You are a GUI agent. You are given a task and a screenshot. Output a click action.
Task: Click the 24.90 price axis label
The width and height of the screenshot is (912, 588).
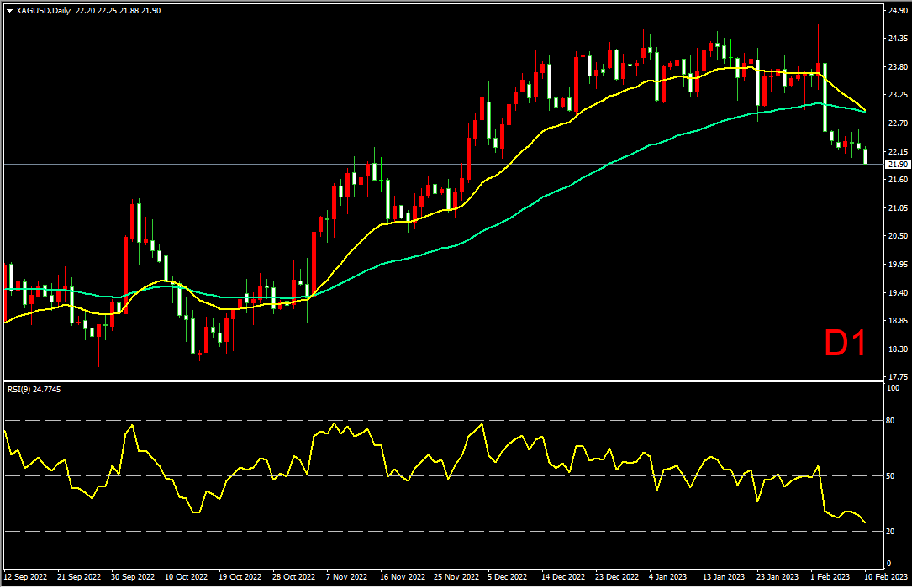pyautogui.click(x=898, y=10)
